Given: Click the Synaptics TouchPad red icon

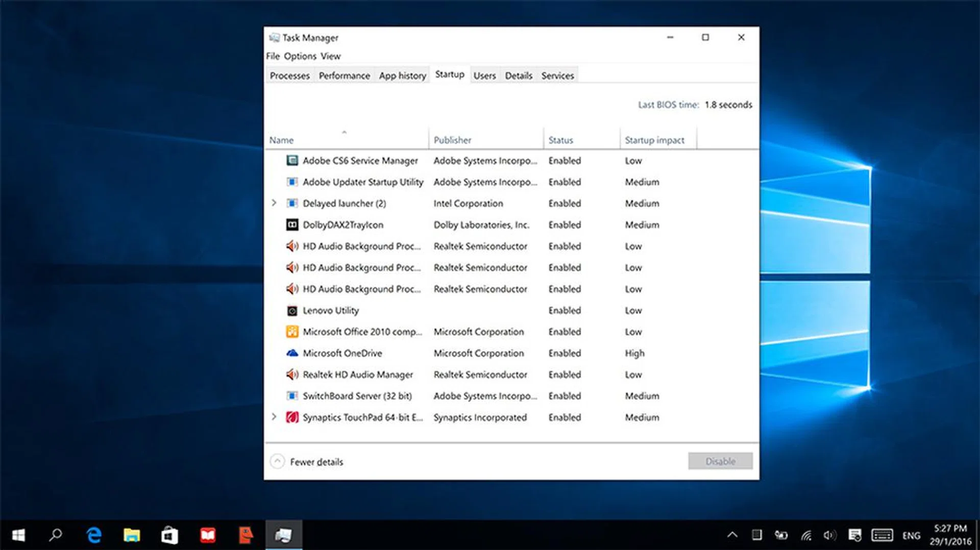Looking at the screenshot, I should [x=292, y=417].
